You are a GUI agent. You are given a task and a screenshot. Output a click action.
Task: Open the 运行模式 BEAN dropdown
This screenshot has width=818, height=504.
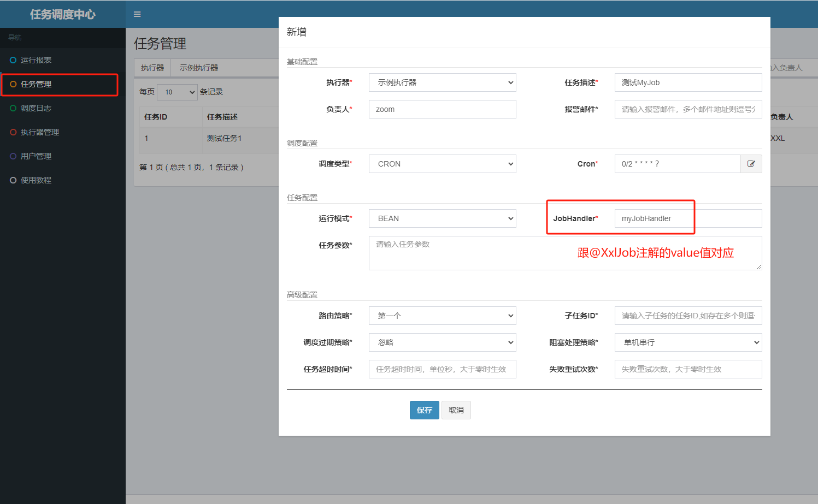point(443,218)
